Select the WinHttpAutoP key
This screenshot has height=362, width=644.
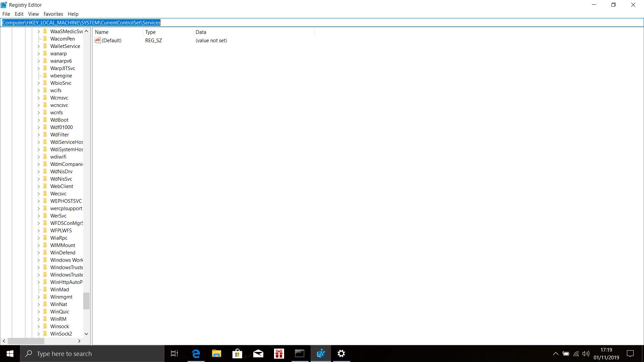tap(66, 282)
